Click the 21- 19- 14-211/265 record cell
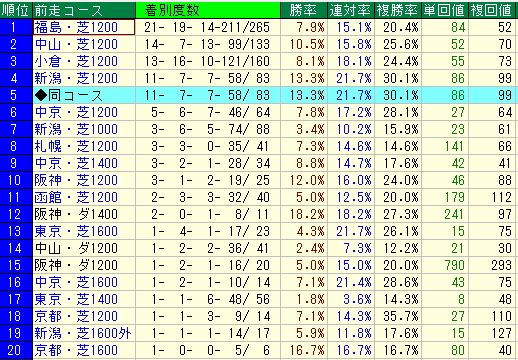The image size is (518, 360). [208, 27]
